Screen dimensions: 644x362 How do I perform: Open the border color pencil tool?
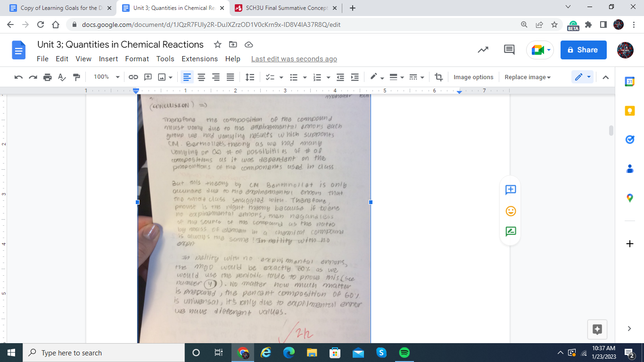coord(377,77)
